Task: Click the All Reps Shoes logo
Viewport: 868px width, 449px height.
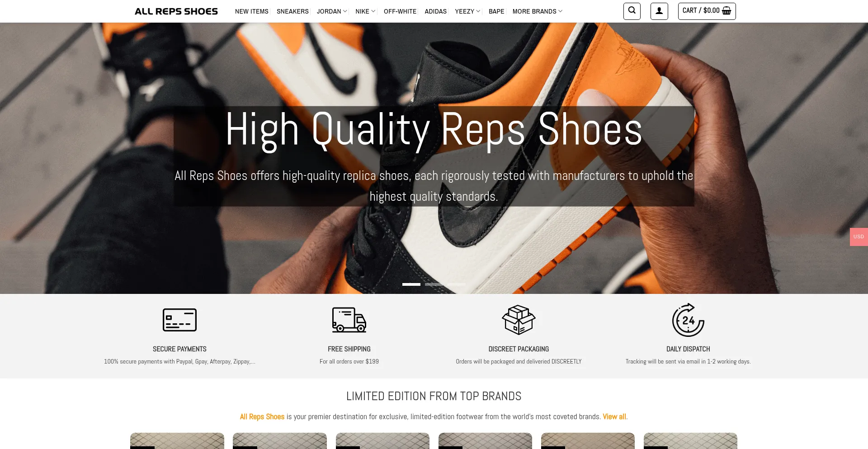Action: 176,11
